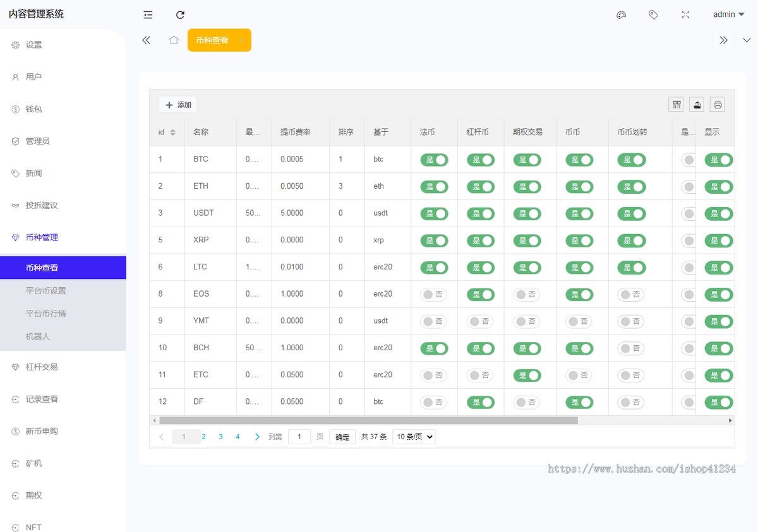Collapse the sidebar with the hamburger icon
This screenshot has width=758, height=532.
(x=147, y=15)
